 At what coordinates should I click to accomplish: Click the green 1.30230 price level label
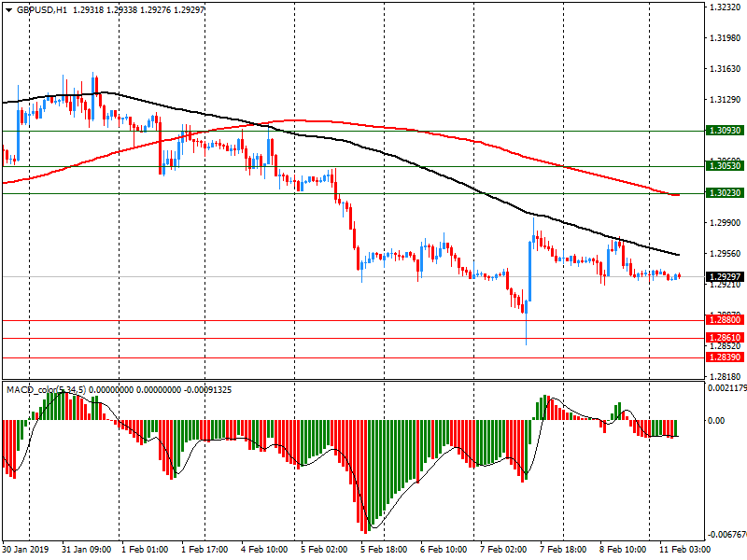pyautogui.click(x=724, y=193)
